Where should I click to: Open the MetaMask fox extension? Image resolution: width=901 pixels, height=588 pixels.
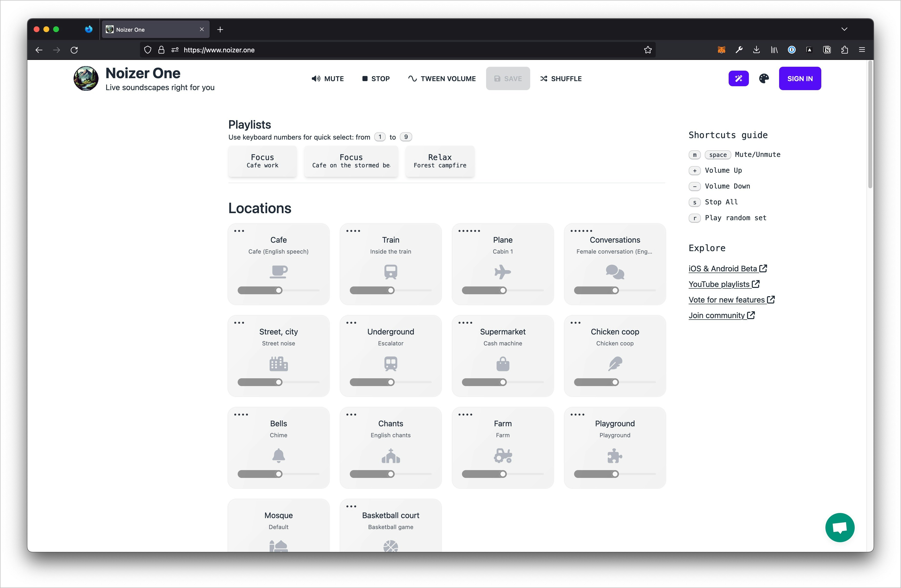coord(721,49)
